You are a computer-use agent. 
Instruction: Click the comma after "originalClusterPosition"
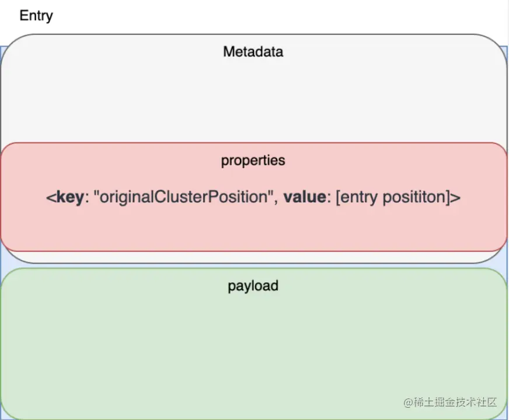pos(274,198)
